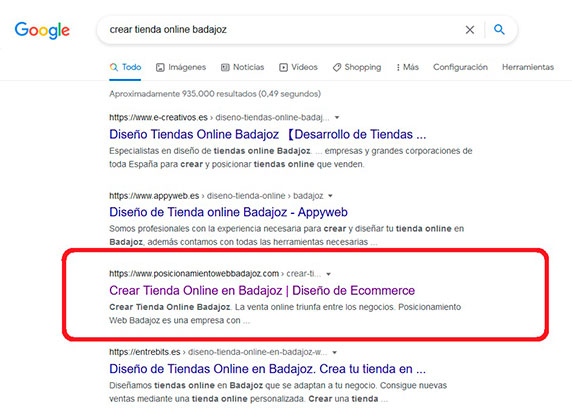Open the Diseño Tiendas Online Badajoz result
Screen dimensions: 572x412
[267, 134]
